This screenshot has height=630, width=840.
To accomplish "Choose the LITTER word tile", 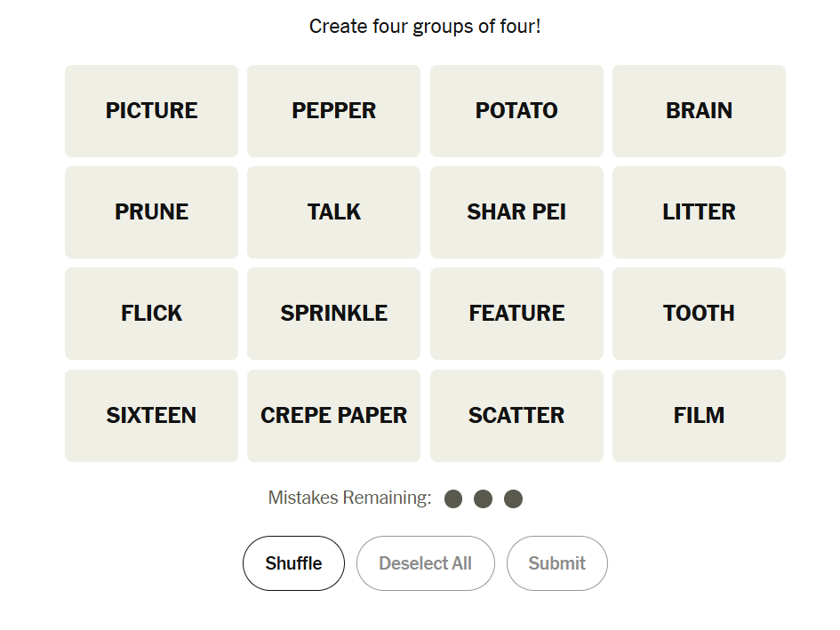I will (699, 212).
